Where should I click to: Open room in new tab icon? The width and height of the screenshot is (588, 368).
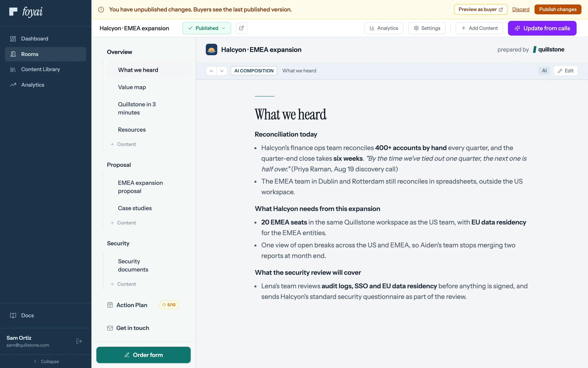point(241,28)
